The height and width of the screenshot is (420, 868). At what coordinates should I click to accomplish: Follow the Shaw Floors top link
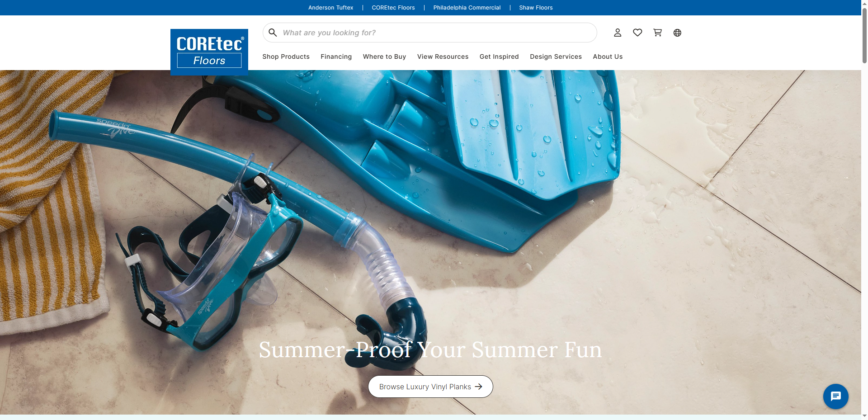(x=536, y=8)
